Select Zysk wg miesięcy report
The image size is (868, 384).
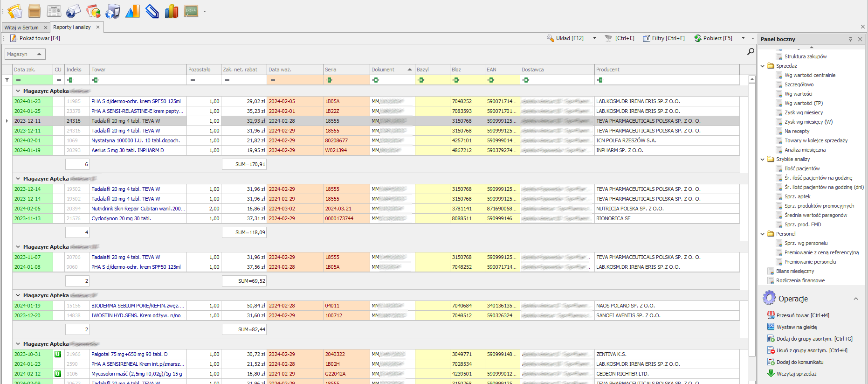pos(803,112)
